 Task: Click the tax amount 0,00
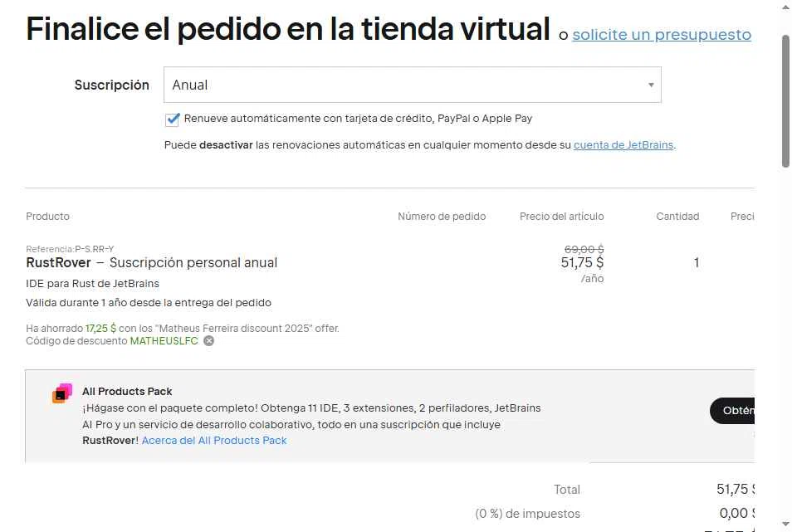737,513
